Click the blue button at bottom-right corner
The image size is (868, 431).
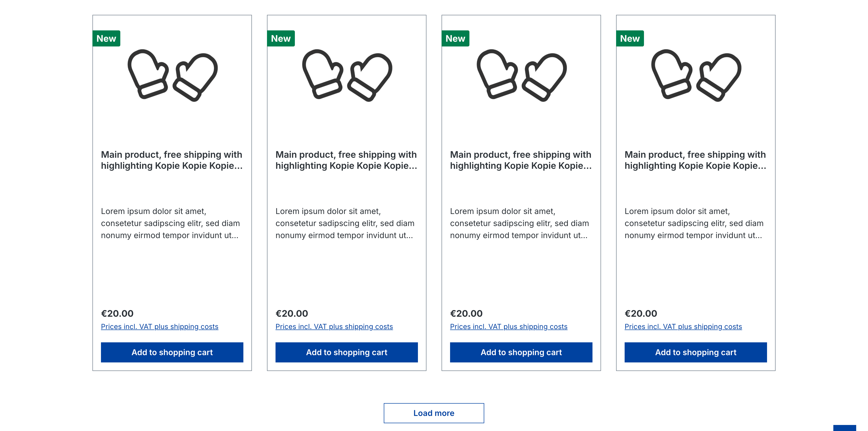coord(844,428)
